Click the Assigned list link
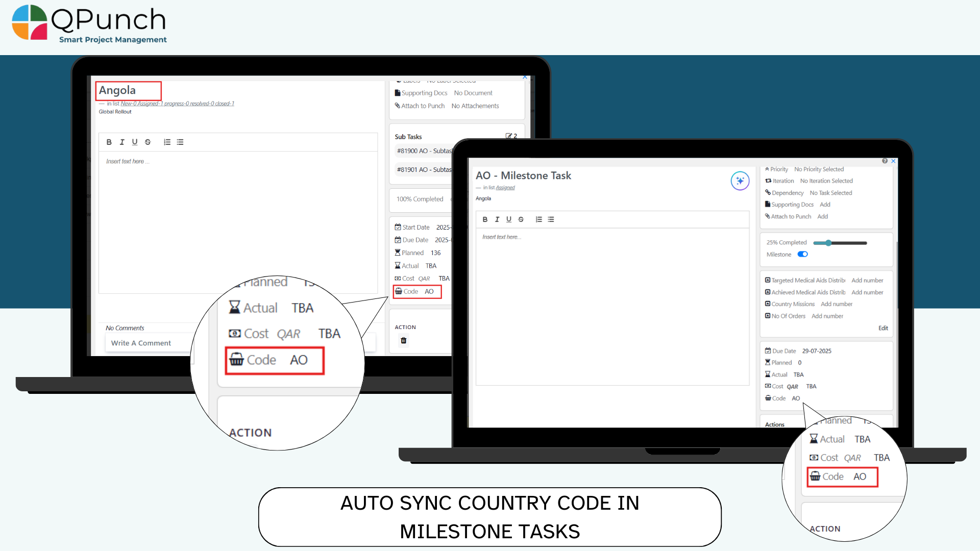This screenshot has height=551, width=980. click(505, 188)
